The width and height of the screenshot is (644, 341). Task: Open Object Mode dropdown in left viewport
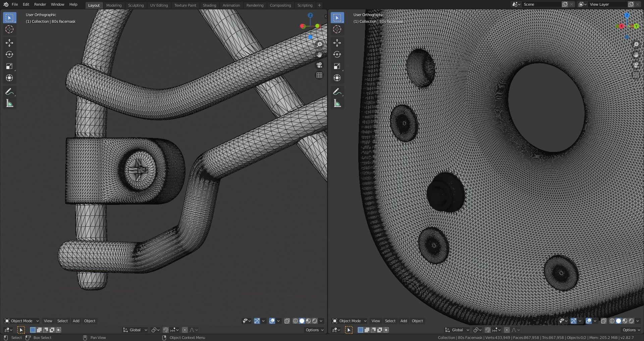pos(22,321)
